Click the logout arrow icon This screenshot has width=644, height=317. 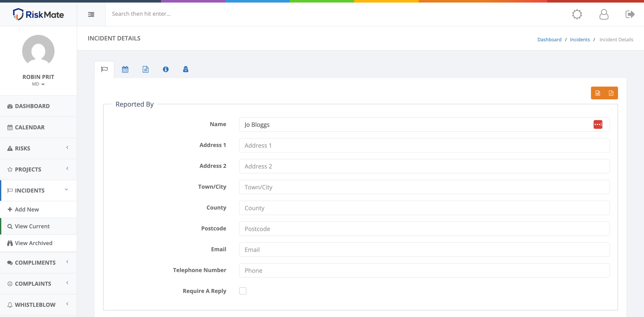tap(630, 14)
